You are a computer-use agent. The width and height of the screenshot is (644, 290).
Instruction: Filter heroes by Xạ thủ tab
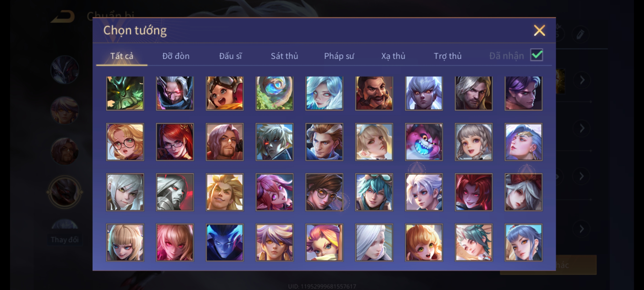pos(393,56)
